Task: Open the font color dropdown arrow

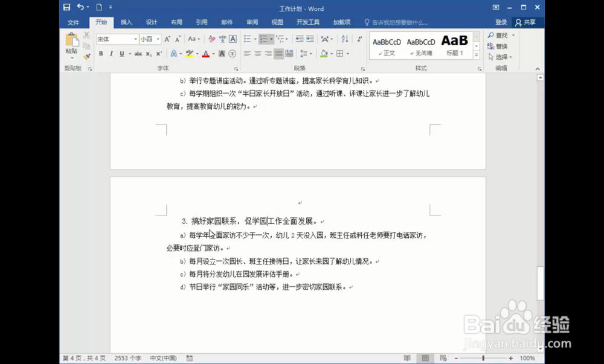Action: (213, 54)
